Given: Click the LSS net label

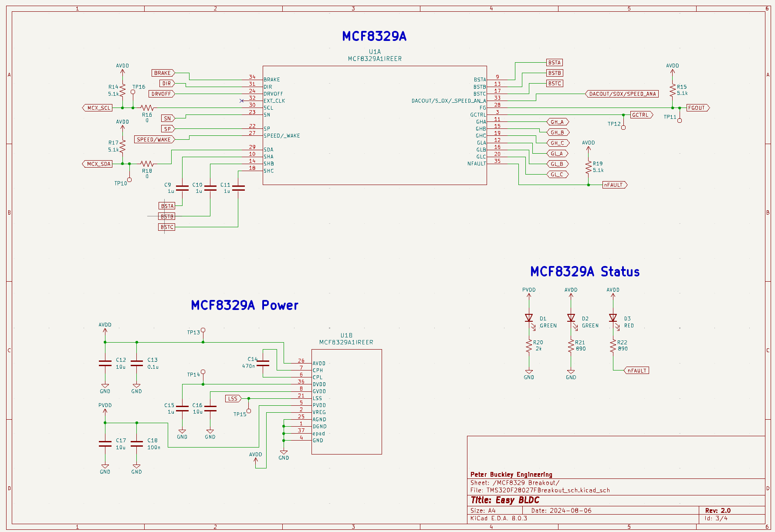Looking at the screenshot, I should click(x=233, y=398).
